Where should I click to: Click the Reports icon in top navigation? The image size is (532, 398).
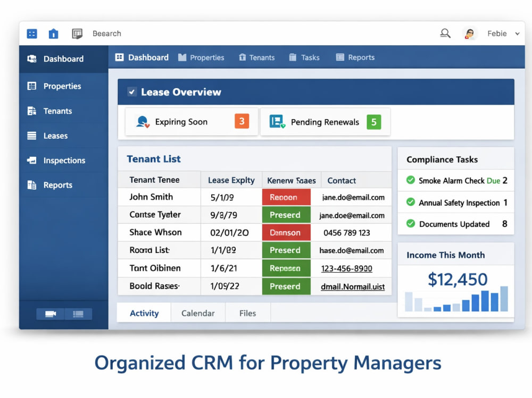click(x=340, y=57)
